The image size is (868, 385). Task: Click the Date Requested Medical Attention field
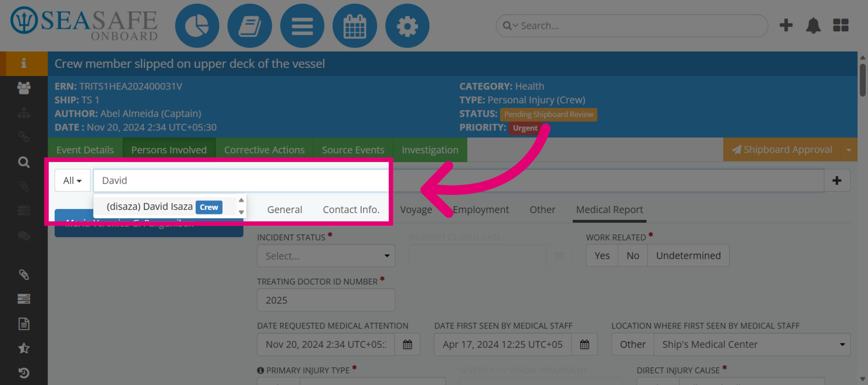coord(326,345)
